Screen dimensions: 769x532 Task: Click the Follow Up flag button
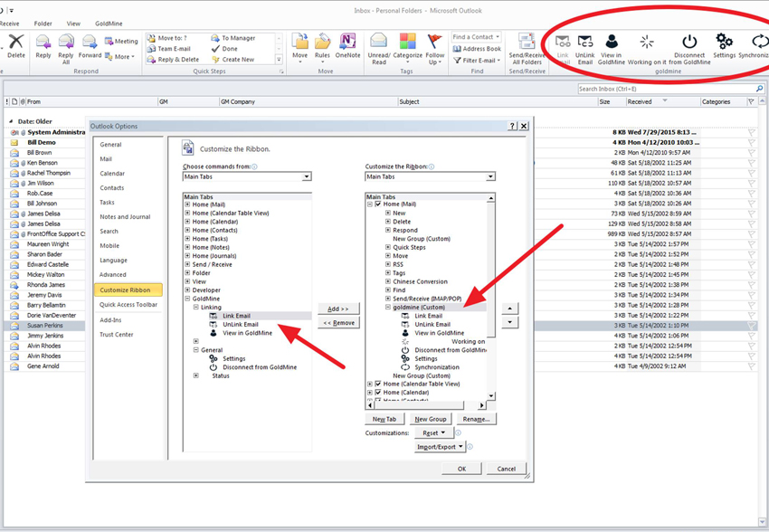434,49
